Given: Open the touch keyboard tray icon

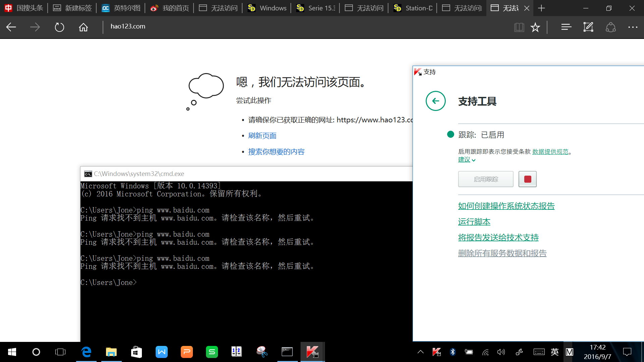Looking at the screenshot, I should (539, 352).
